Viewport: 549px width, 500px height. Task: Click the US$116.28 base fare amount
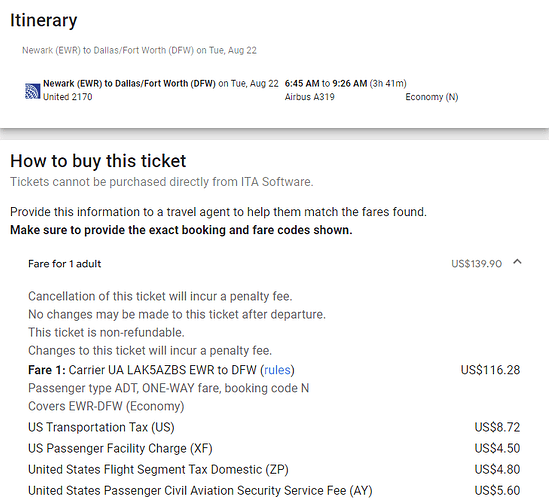[490, 370]
